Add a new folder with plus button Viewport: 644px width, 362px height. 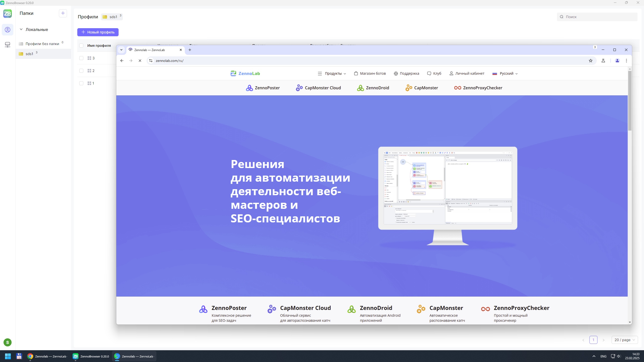click(63, 13)
